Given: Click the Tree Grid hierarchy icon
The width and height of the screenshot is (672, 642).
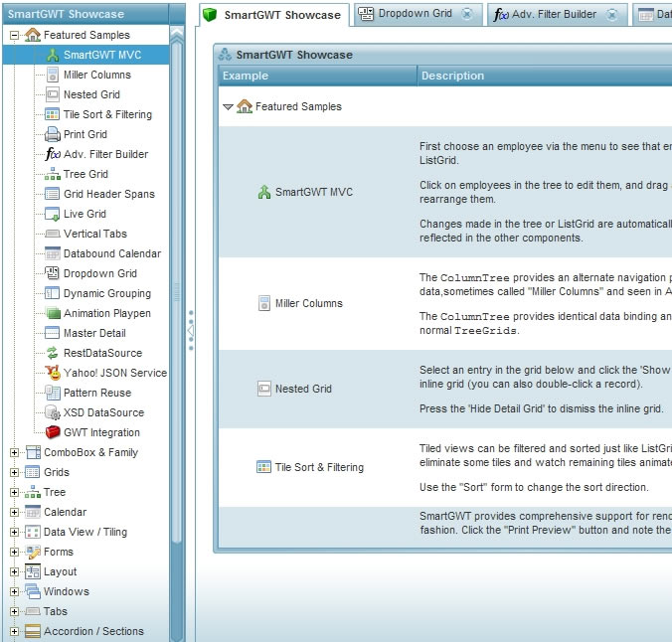Looking at the screenshot, I should (53, 174).
